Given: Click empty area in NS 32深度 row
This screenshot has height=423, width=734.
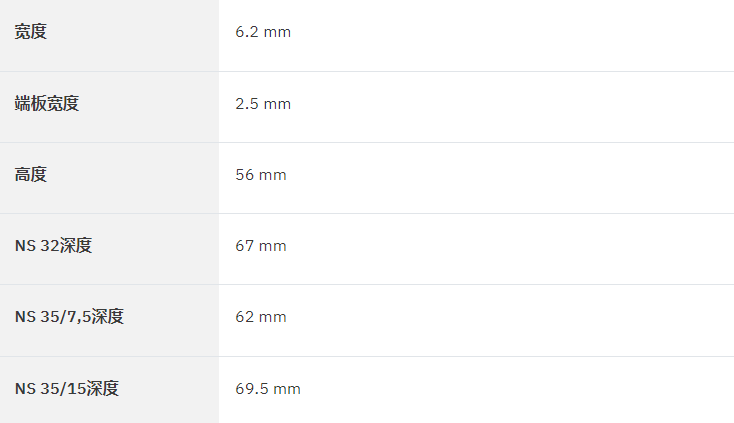Looking at the screenshot, I should 510,249.
